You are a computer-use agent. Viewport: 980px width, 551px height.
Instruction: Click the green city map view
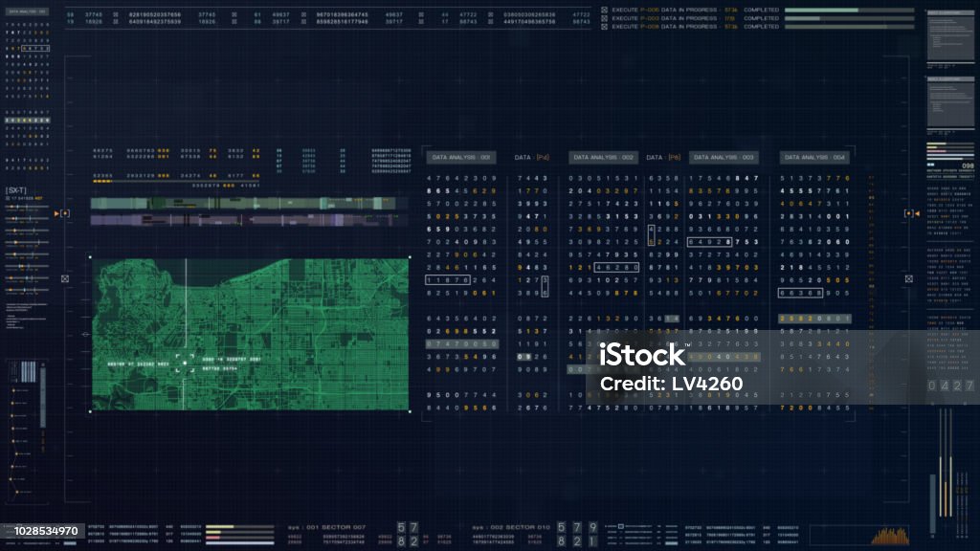click(x=250, y=334)
